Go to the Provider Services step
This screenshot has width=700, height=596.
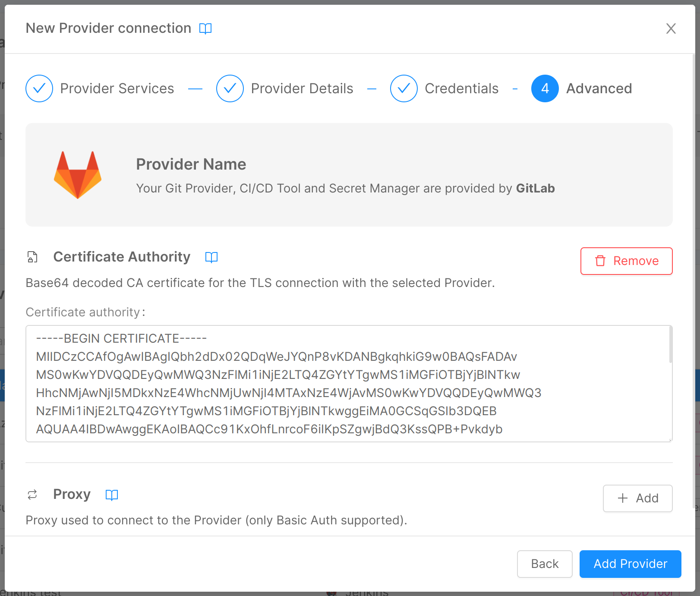pyautogui.click(x=117, y=88)
